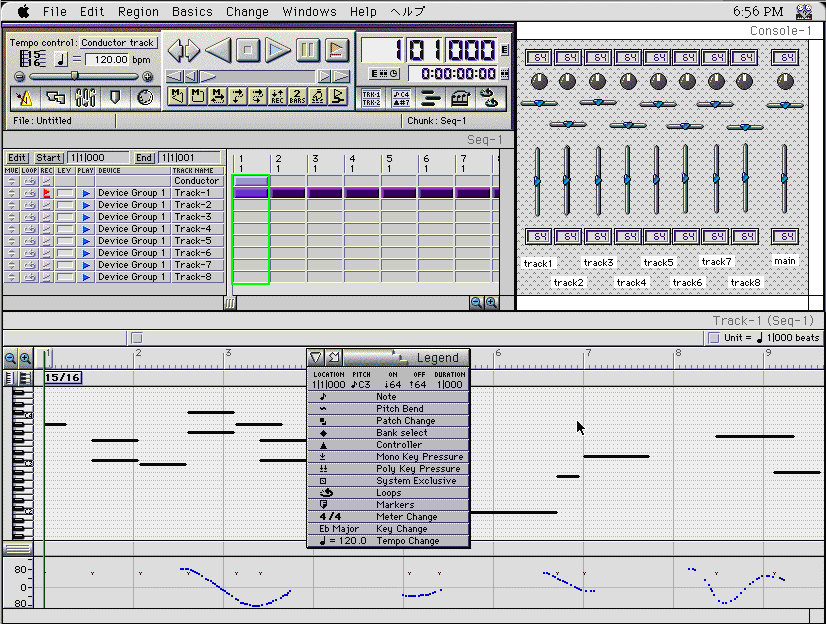Collapse the Legend palette disclosure triangle

pyautogui.click(x=316, y=357)
